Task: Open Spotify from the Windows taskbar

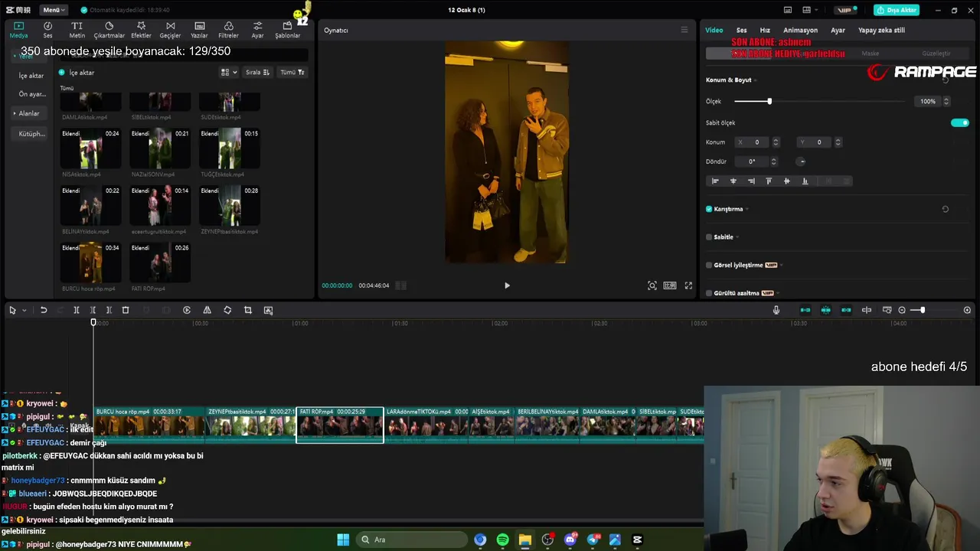Action: tap(502, 540)
